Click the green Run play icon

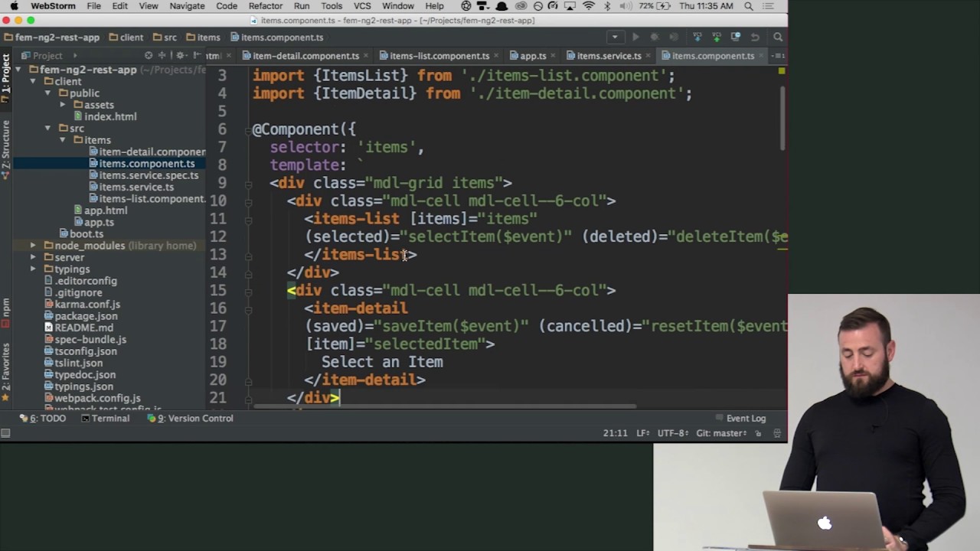635,37
